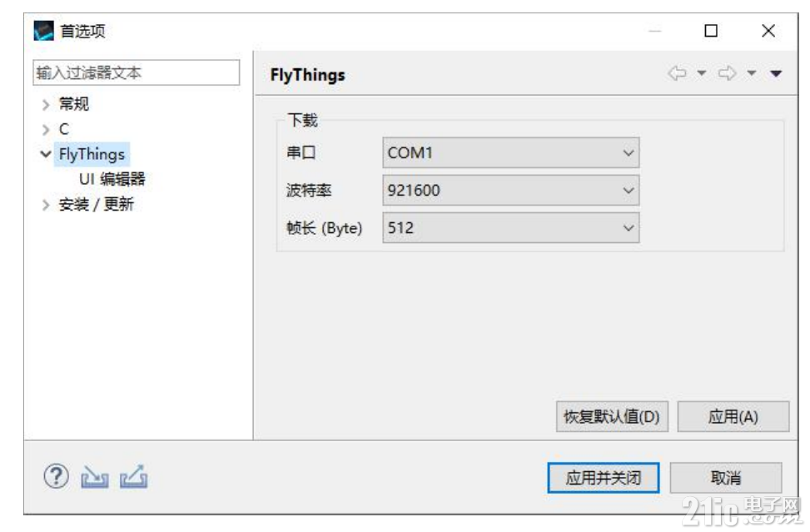Image resolution: width=810 pixels, height=532 pixels.
Task: Close the 首选项 dialog
Action: (x=768, y=31)
